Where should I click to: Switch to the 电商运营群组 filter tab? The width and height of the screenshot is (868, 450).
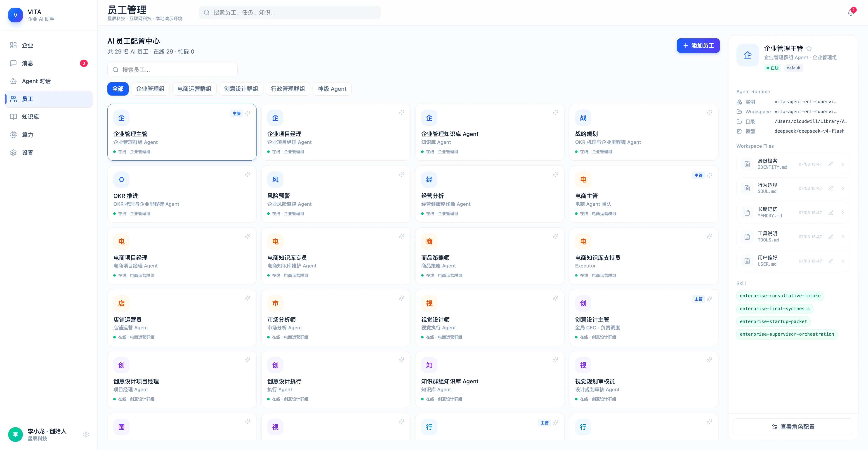tap(194, 89)
